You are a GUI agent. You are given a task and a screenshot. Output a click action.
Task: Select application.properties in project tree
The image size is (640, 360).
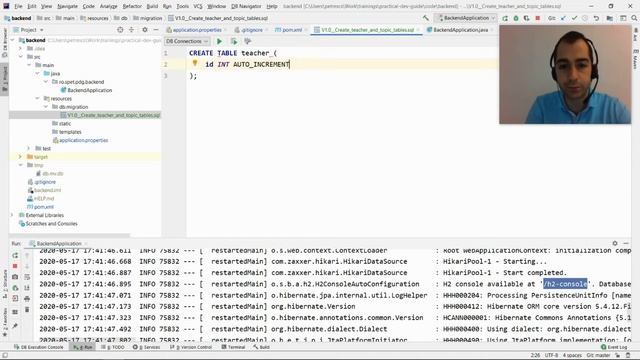[x=80, y=140]
